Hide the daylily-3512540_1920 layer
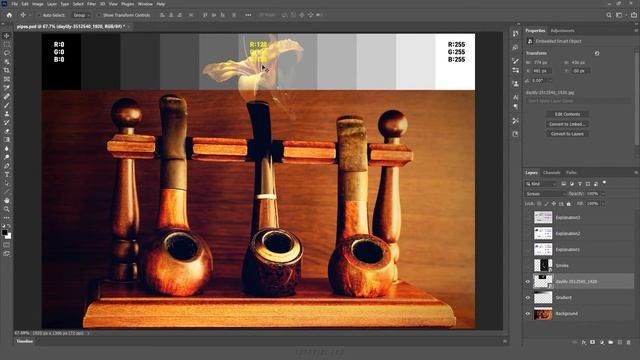Image resolution: width=640 pixels, height=360 pixels. [x=528, y=282]
